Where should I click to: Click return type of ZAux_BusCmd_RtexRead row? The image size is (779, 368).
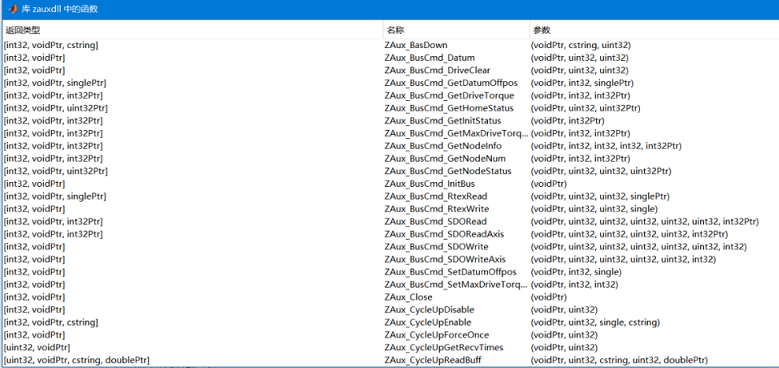pos(55,196)
